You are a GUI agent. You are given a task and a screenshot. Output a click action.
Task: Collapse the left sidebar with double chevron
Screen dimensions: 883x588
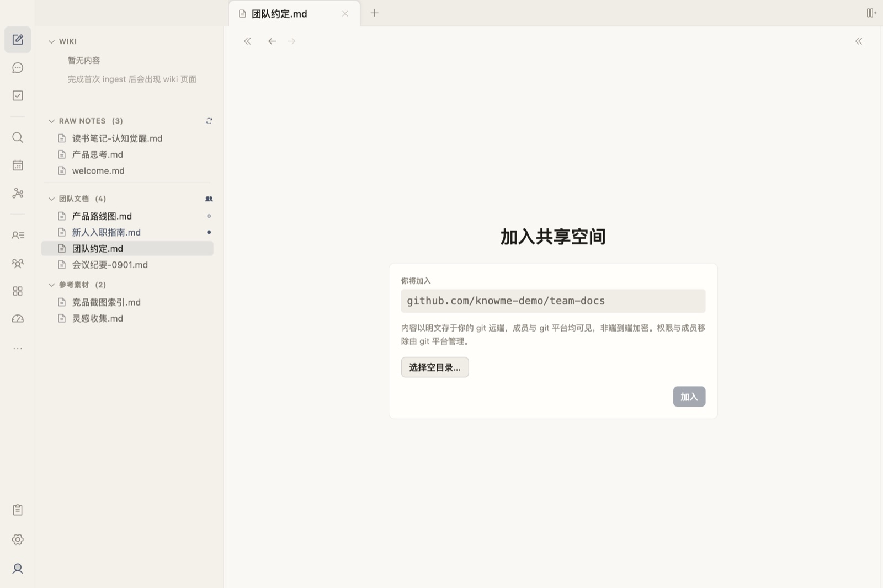click(247, 41)
